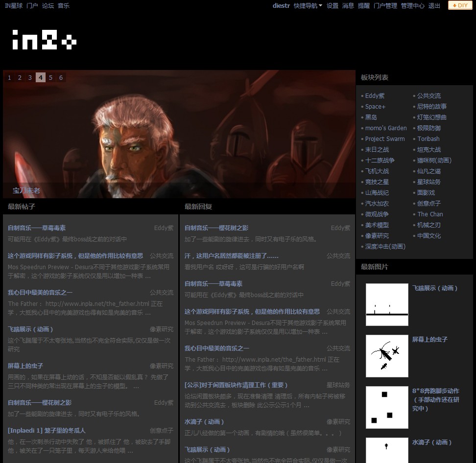Open the 论坛 top menu item

click(48, 5)
